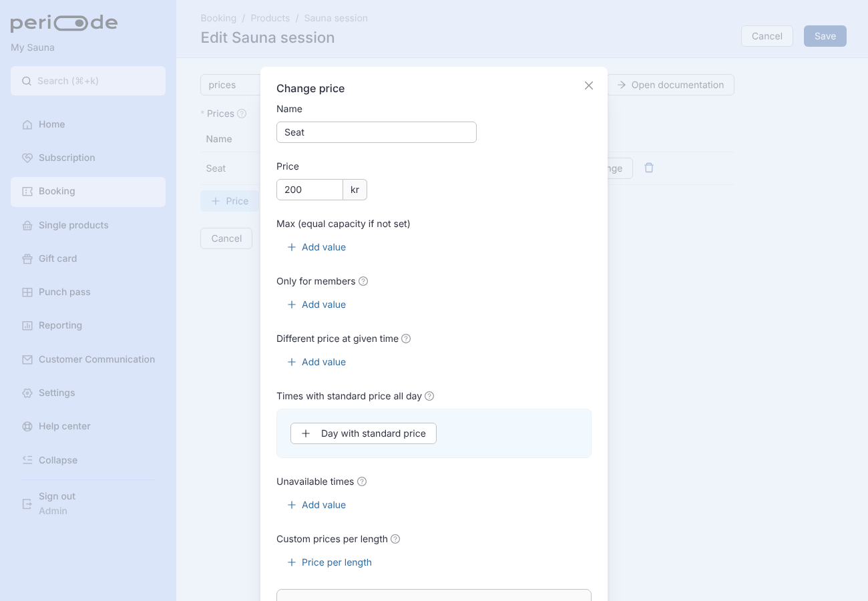
Task: Sign out of Admin account
Action: click(88, 504)
